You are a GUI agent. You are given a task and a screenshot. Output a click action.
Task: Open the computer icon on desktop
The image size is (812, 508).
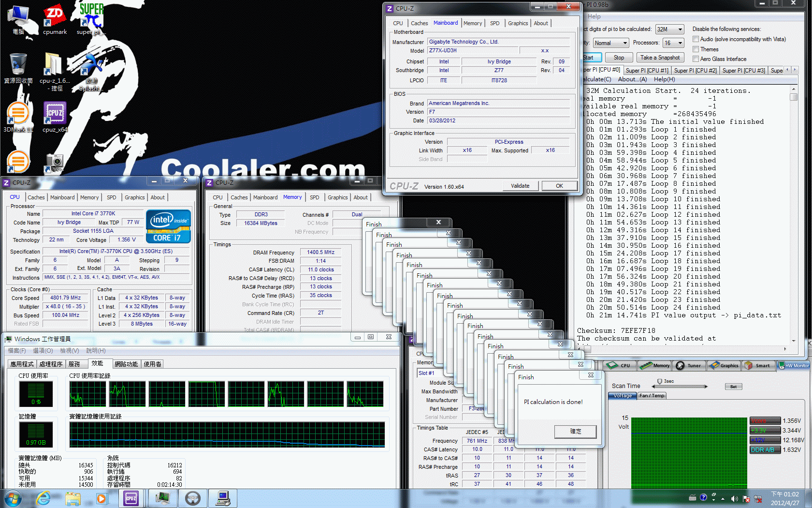(x=18, y=19)
